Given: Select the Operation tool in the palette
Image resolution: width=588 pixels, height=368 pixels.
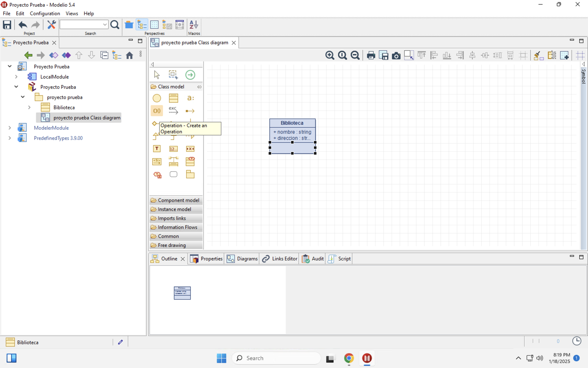Looking at the screenshot, I should [157, 111].
